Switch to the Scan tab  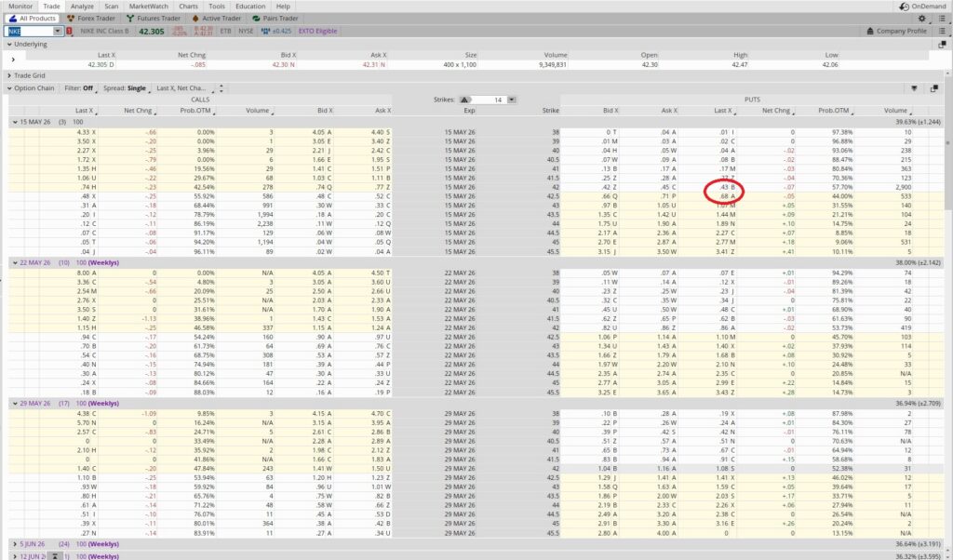[x=112, y=7]
